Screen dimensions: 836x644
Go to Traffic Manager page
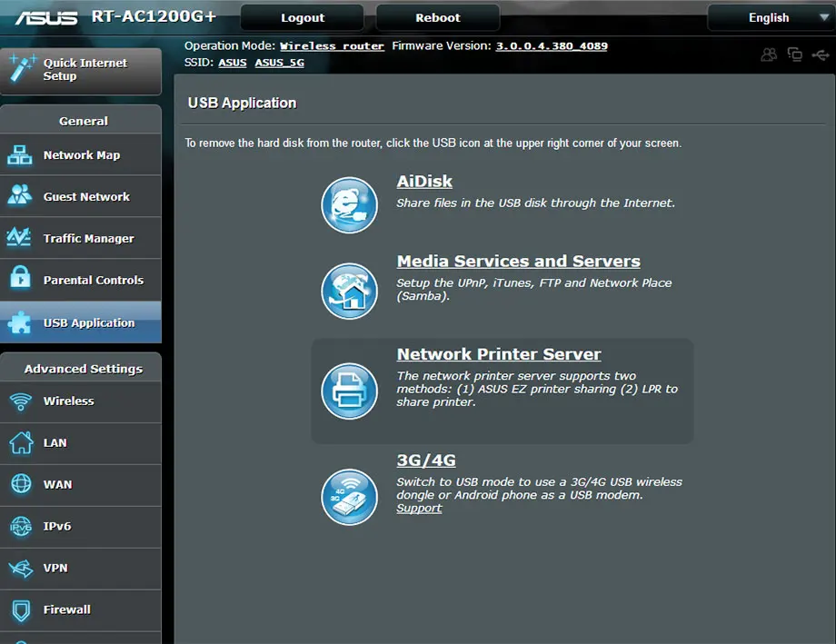81,238
